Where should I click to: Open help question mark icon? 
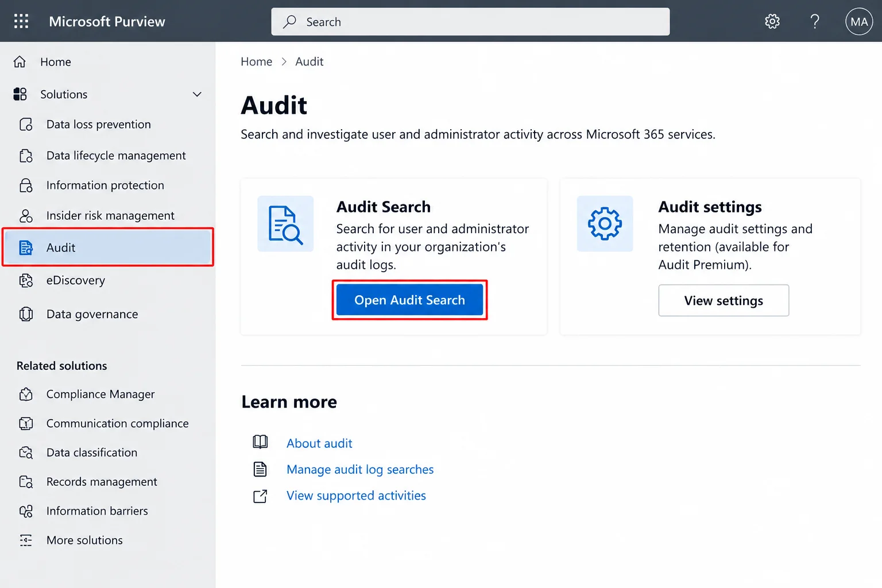pos(815,22)
